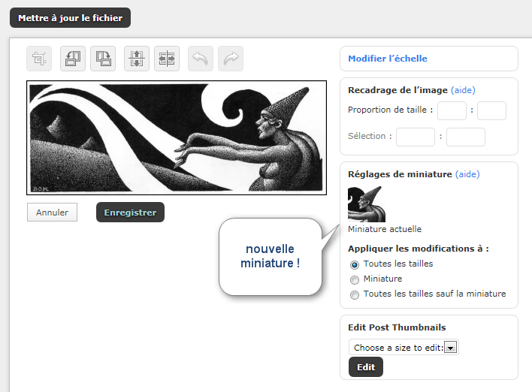Flip the image horizontally
Image resolution: width=532 pixels, height=392 pixels.
click(167, 59)
